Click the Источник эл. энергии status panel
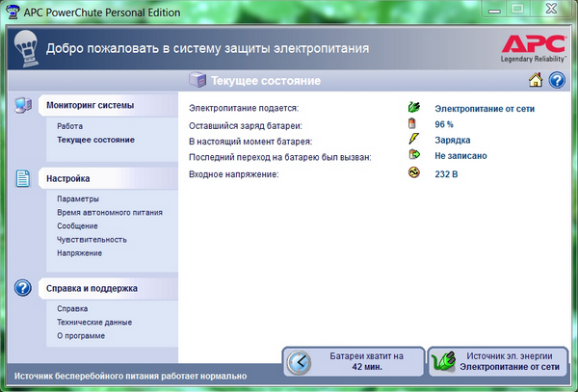578x392 pixels. pyautogui.click(x=498, y=361)
